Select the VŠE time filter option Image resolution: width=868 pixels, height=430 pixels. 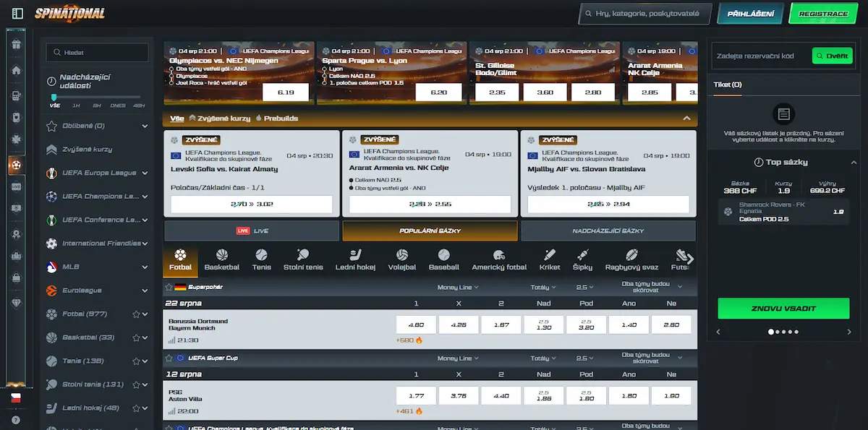coord(54,106)
